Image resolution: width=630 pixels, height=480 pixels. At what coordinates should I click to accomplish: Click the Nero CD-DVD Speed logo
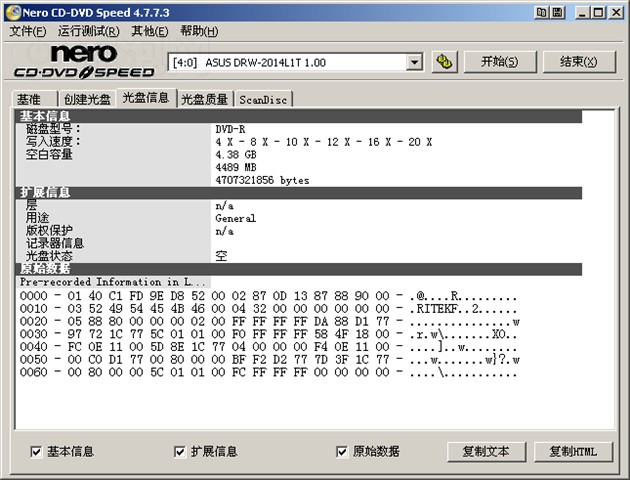coord(84,61)
